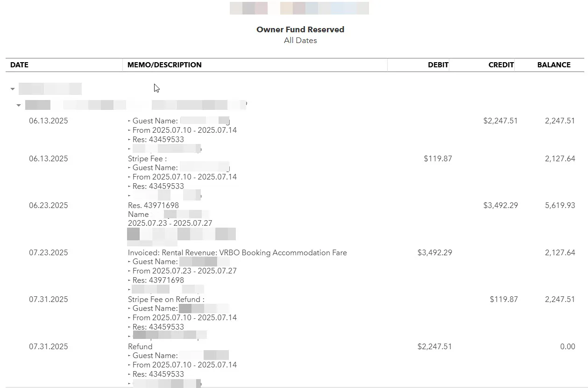Open the $2,247.51 debit refund amount
The width and height of the screenshot is (588, 388).
(x=434, y=346)
